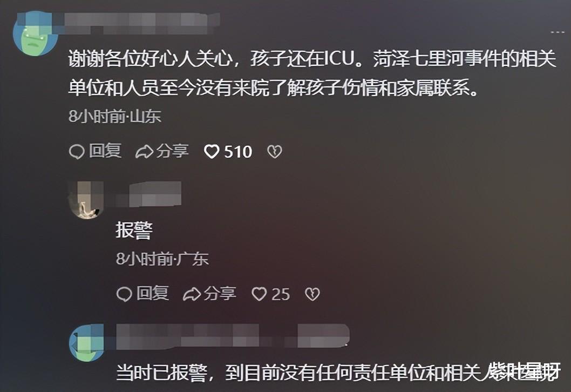Open the top commenter's green avatar
Viewport: 571px width, 392px height.
click(35, 33)
